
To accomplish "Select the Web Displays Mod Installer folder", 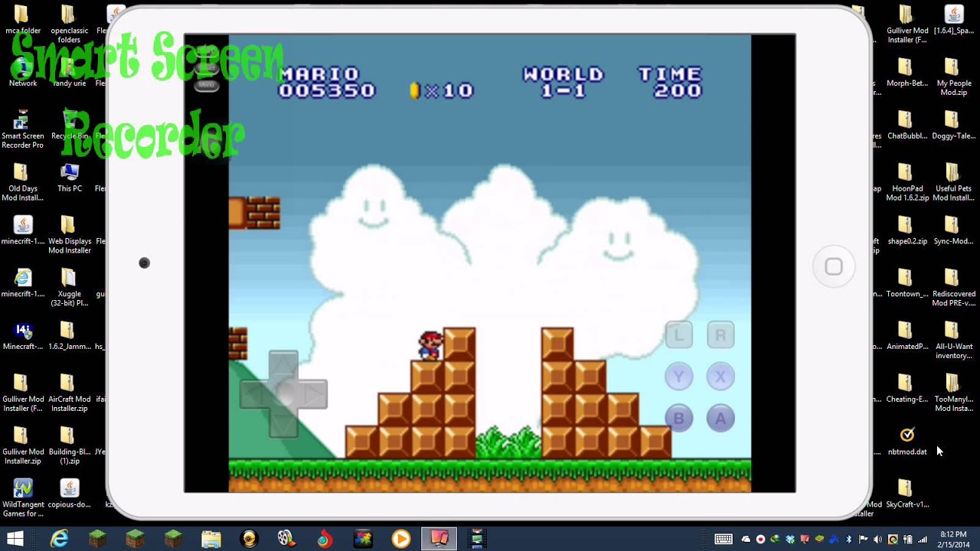I will pos(69,236).
